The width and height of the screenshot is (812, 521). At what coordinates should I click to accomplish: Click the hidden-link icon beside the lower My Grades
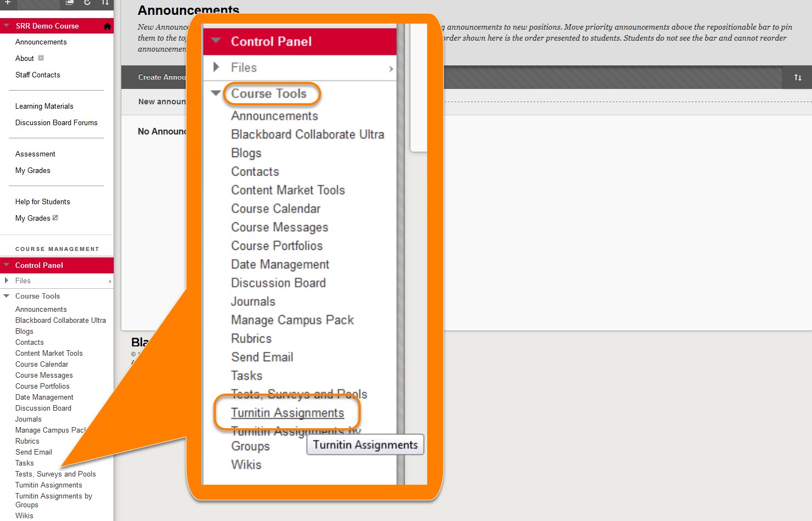55,218
